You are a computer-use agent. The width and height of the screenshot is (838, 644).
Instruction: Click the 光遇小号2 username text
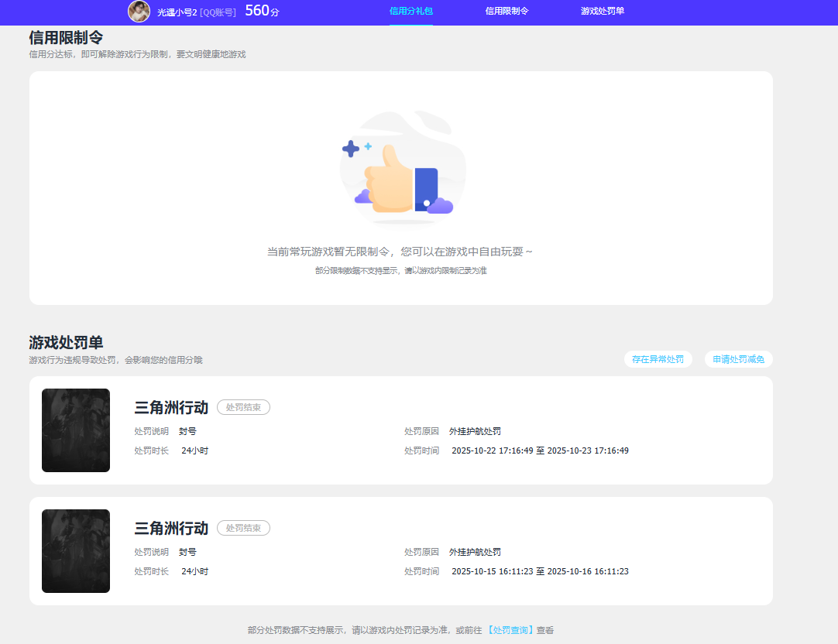point(177,12)
